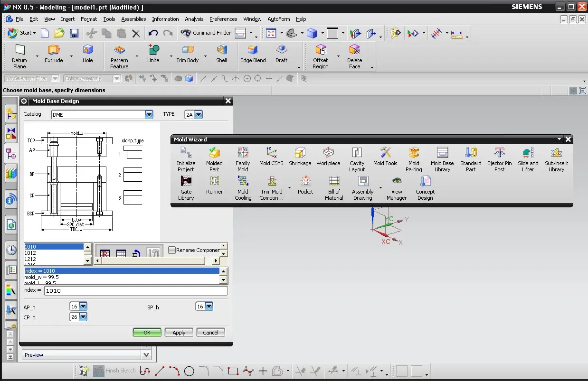Image resolution: width=588 pixels, height=381 pixels.
Task: Open the Bill of Material
Action: (334, 188)
